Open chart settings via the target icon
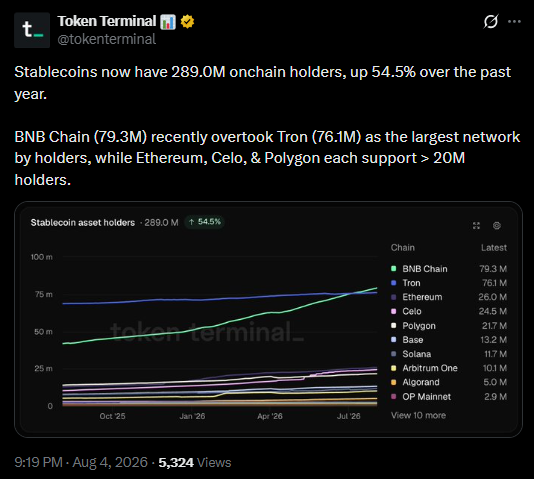The height and width of the screenshot is (479, 534). click(x=497, y=225)
